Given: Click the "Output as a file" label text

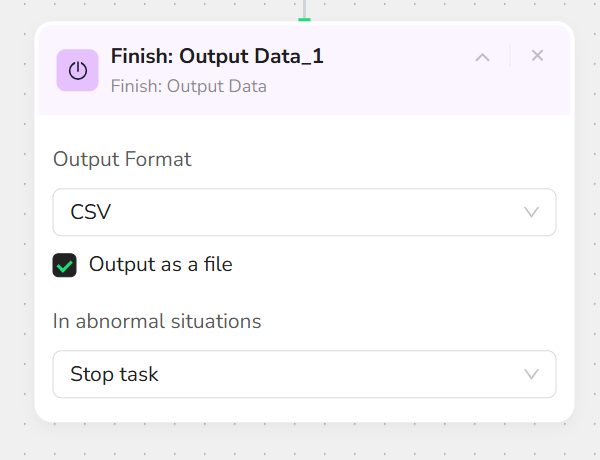Looking at the screenshot, I should [160, 265].
